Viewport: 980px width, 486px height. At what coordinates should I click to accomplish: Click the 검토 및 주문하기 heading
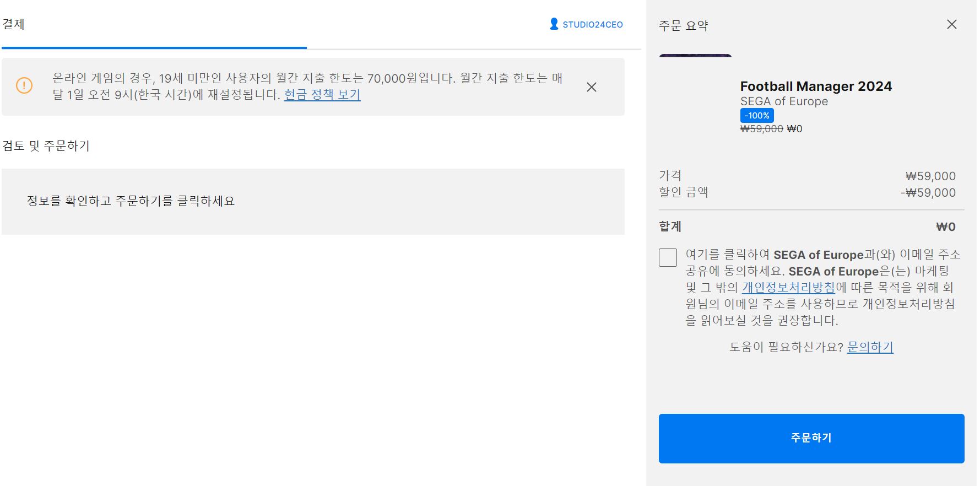click(46, 146)
